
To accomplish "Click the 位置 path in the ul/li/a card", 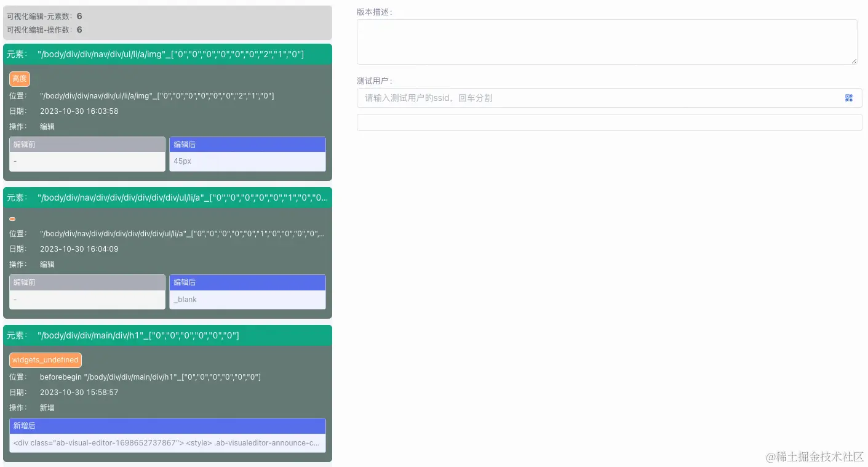I will (x=182, y=234).
